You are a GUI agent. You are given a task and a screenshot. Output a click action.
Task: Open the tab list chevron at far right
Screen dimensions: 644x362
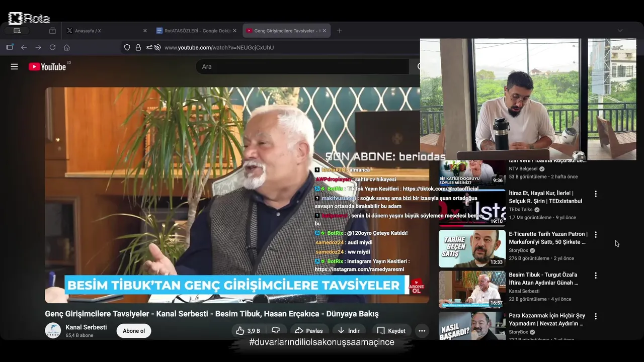pos(620,31)
